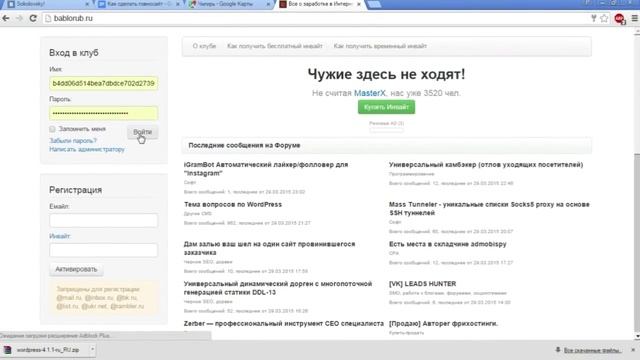The width and height of the screenshot is (640, 360).
Task: Click the Активировать button
Action: 76,269
